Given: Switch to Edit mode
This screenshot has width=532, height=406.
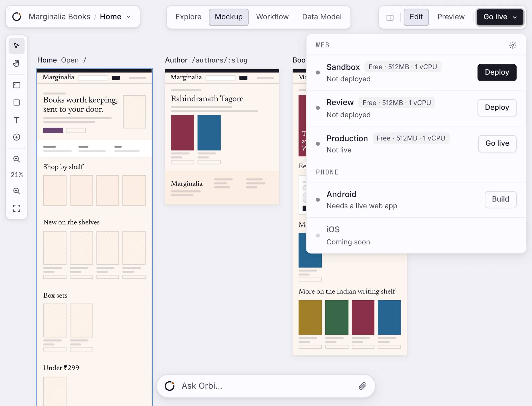Looking at the screenshot, I should pos(416,17).
